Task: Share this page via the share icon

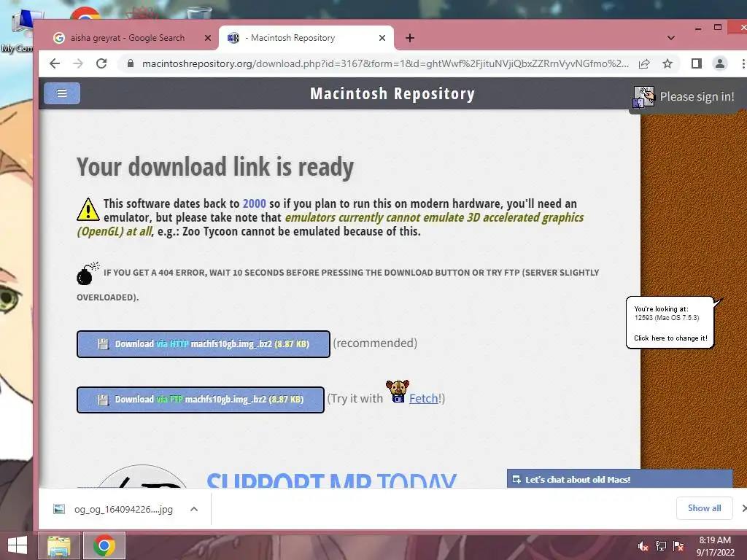Action: [x=644, y=63]
